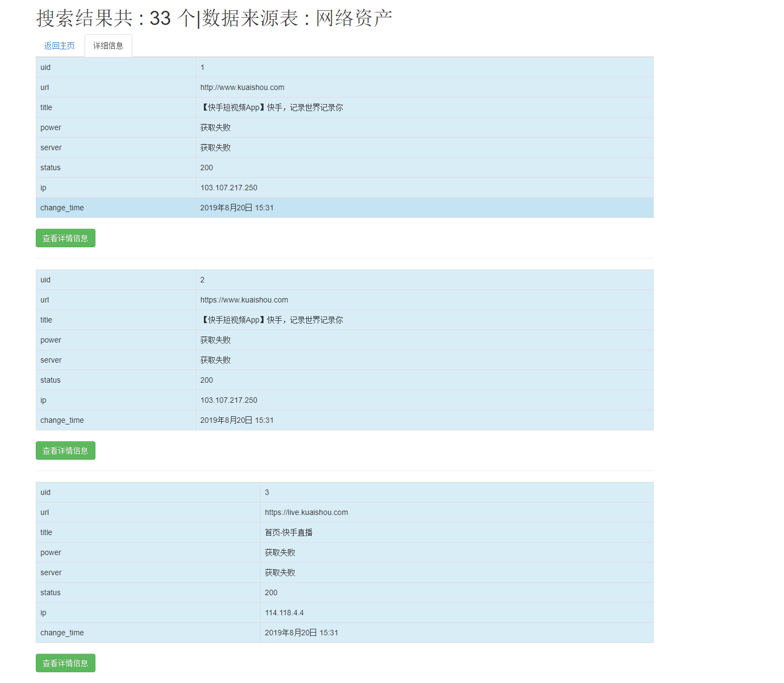The width and height of the screenshot is (784, 683).
Task: Click uid value 1 in first table
Action: (x=202, y=67)
